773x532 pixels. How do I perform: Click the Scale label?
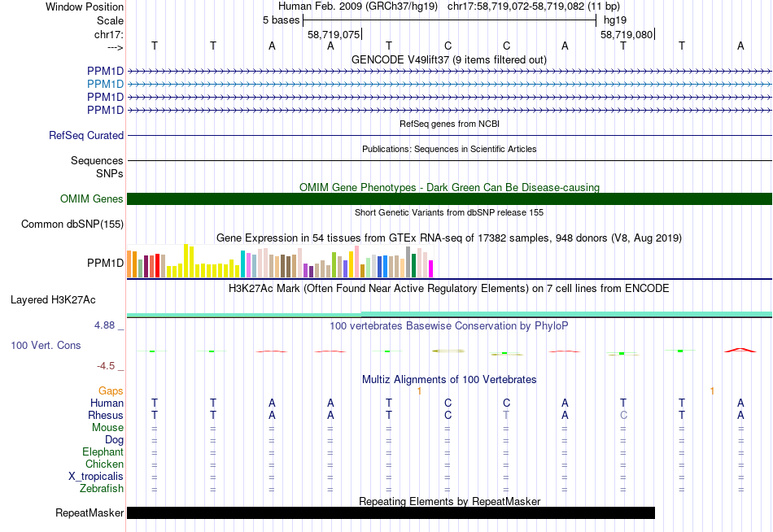(x=110, y=20)
